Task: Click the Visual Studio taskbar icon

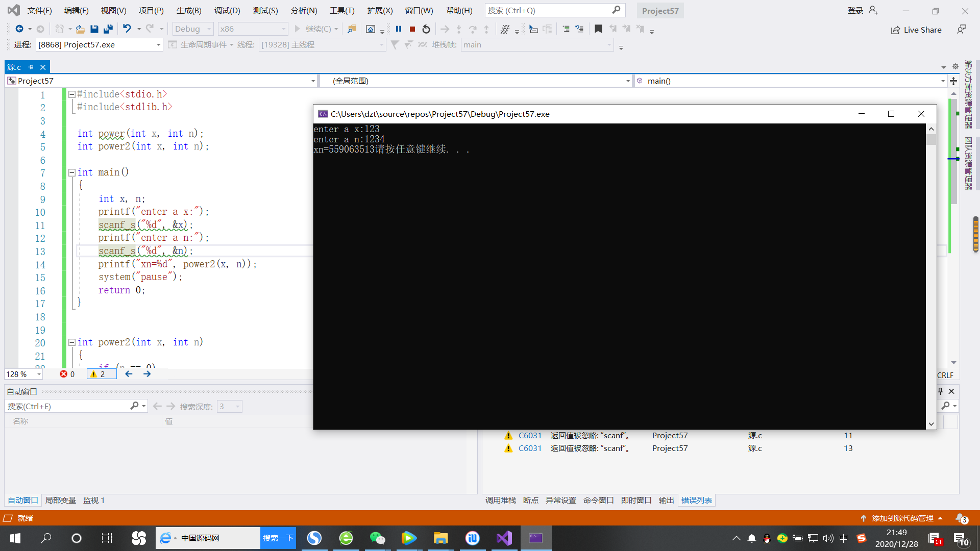Action: 504,538
